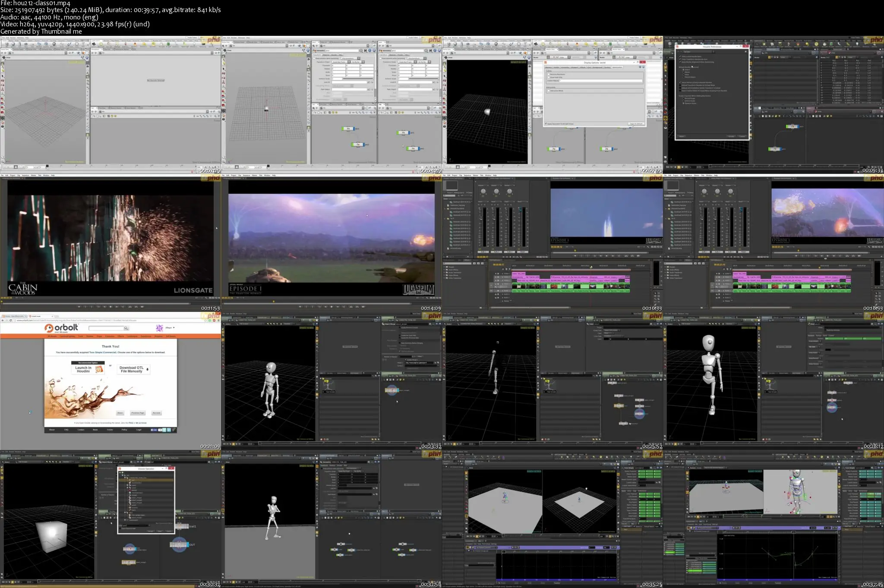
Task: Click the Download OTL File Manually button
Action: click(133, 370)
